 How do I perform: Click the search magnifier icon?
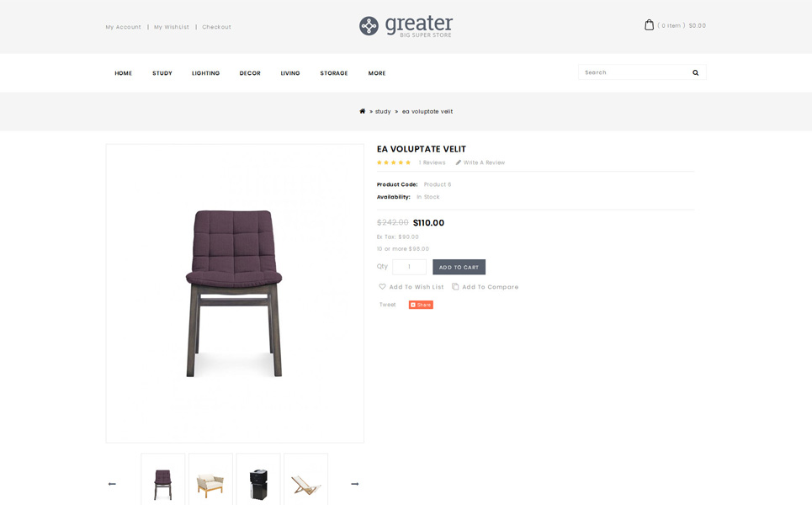696,72
